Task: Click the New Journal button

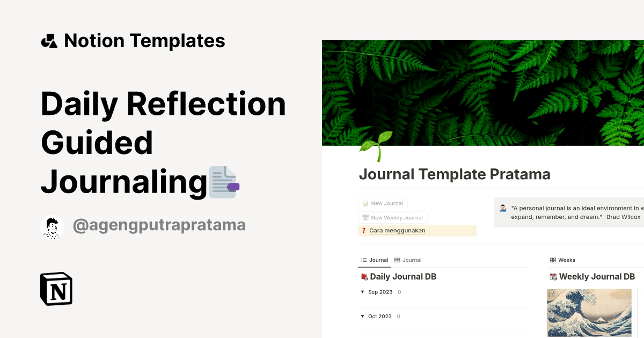Action: pyautogui.click(x=383, y=203)
